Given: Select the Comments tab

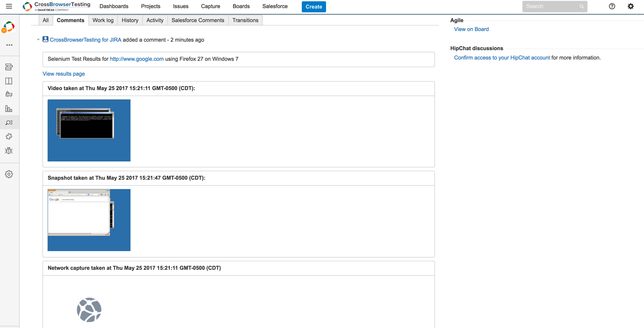Looking at the screenshot, I should [70, 20].
